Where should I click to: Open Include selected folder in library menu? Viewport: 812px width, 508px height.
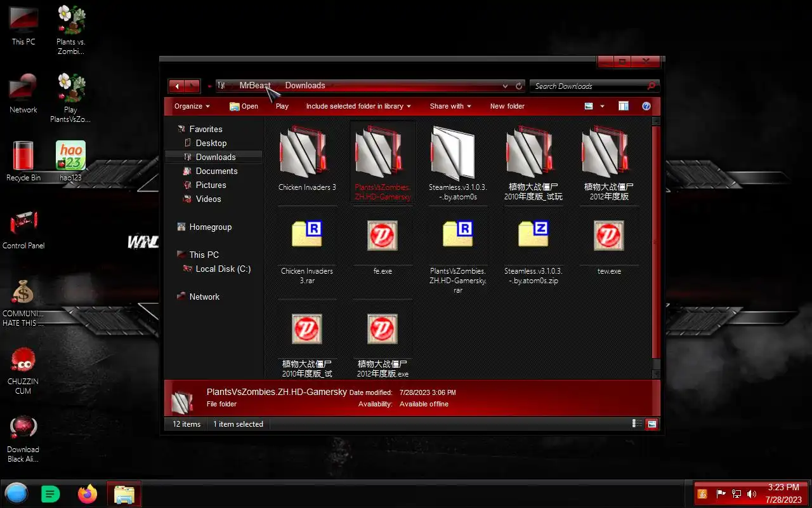pyautogui.click(x=358, y=106)
